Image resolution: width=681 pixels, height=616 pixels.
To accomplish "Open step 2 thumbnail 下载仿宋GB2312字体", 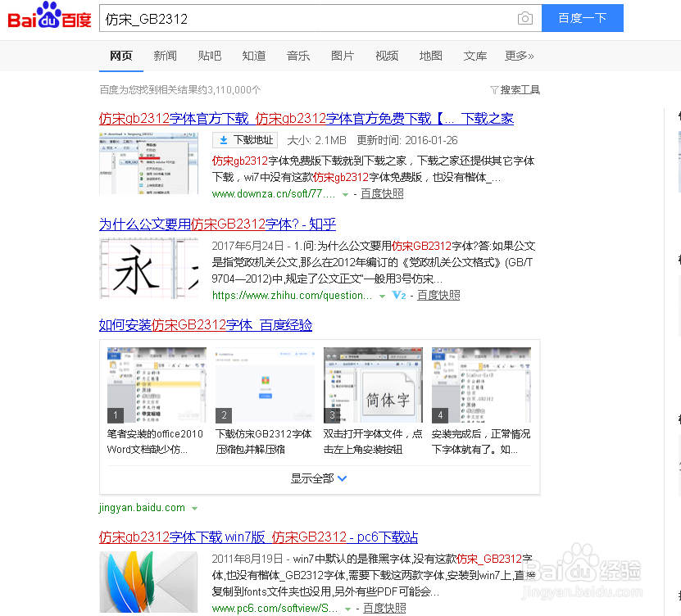I will [265, 385].
